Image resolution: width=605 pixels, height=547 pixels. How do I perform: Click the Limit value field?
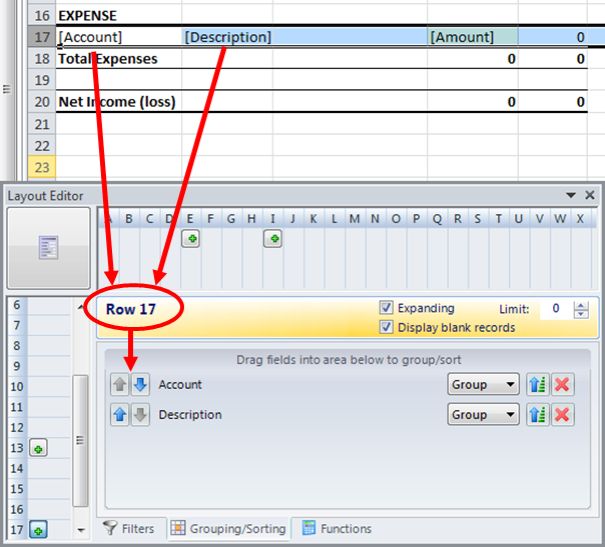tap(556, 309)
